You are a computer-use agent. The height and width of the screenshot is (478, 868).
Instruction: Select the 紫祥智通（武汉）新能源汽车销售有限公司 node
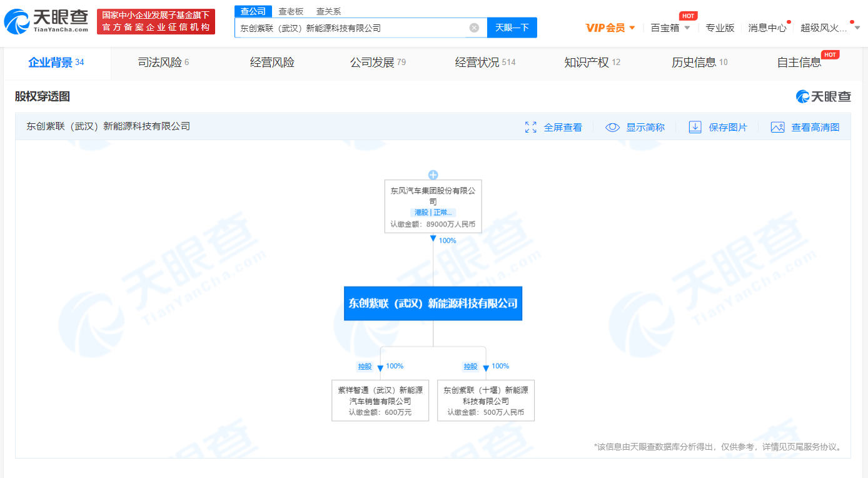[x=380, y=400]
